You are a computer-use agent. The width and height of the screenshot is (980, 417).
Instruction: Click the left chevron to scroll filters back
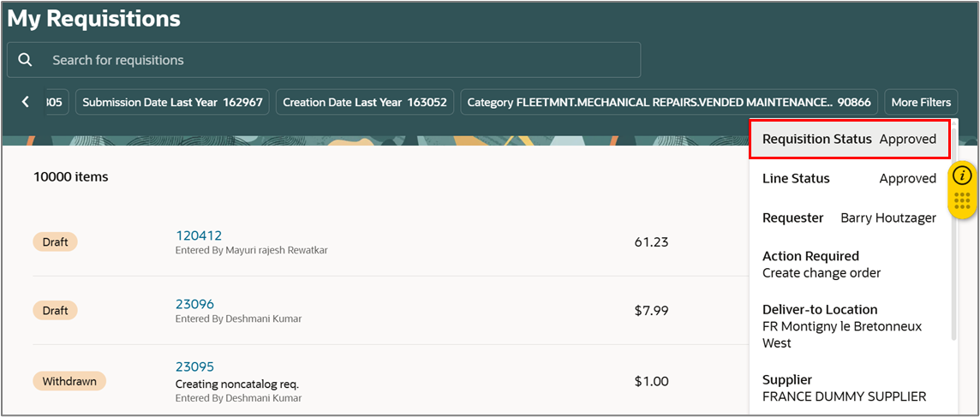[x=26, y=102]
